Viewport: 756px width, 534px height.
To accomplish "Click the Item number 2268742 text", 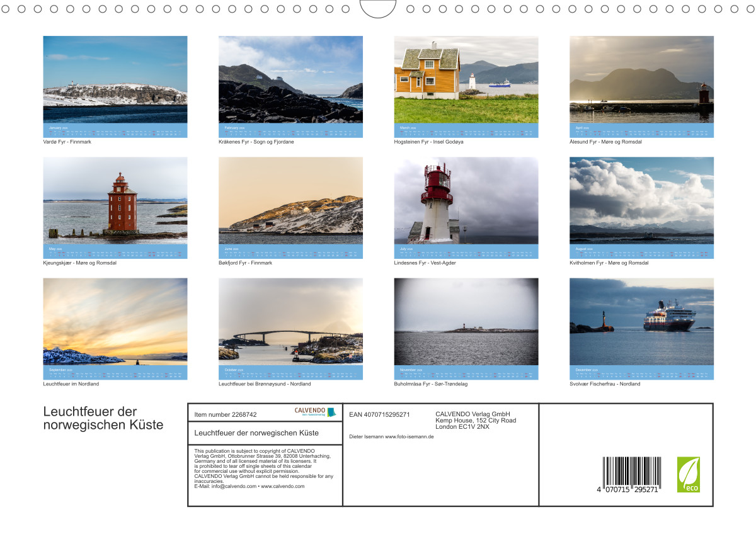I will click(226, 415).
